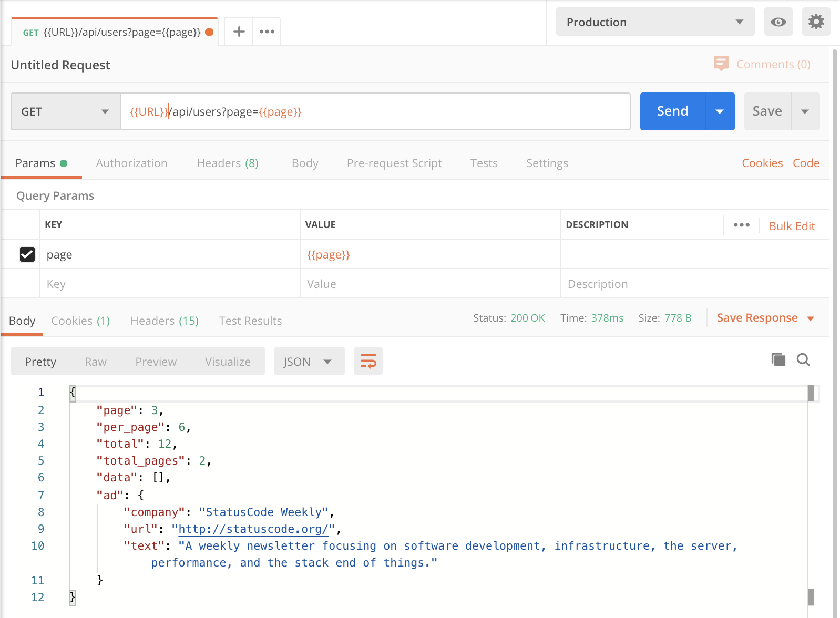Open query params column options ellipsis
Viewport: 840px width, 618px height.
pyautogui.click(x=742, y=225)
